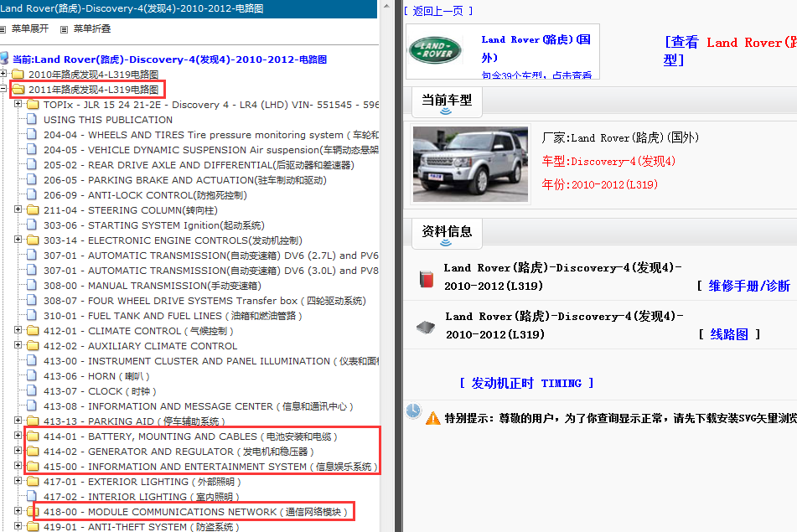
Task: Click the 菜单展开 expand-menu icon
Action: pos(3,29)
